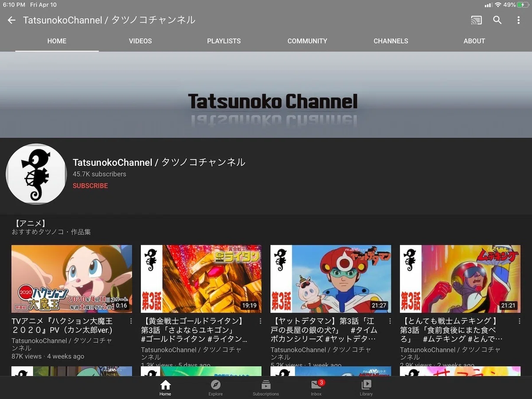Open Explore in bottom navigation

click(215, 388)
